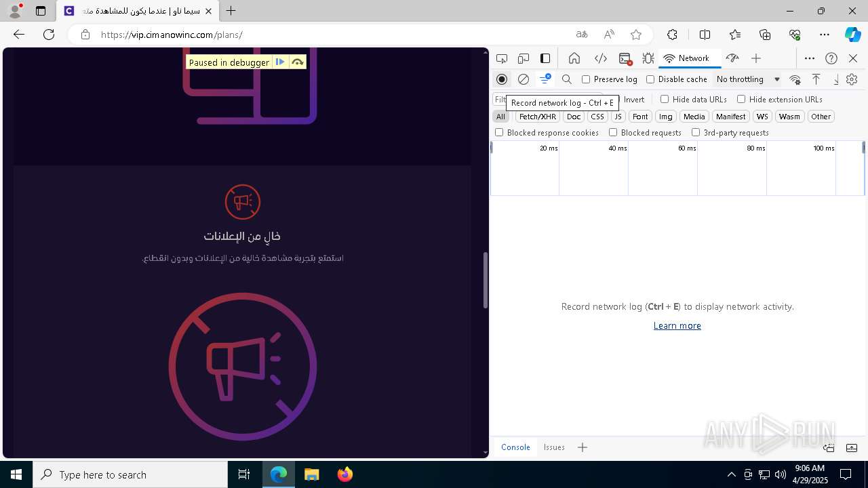Filter requests by Fetch/XHR
This screenshot has height=488, width=868.
point(538,117)
